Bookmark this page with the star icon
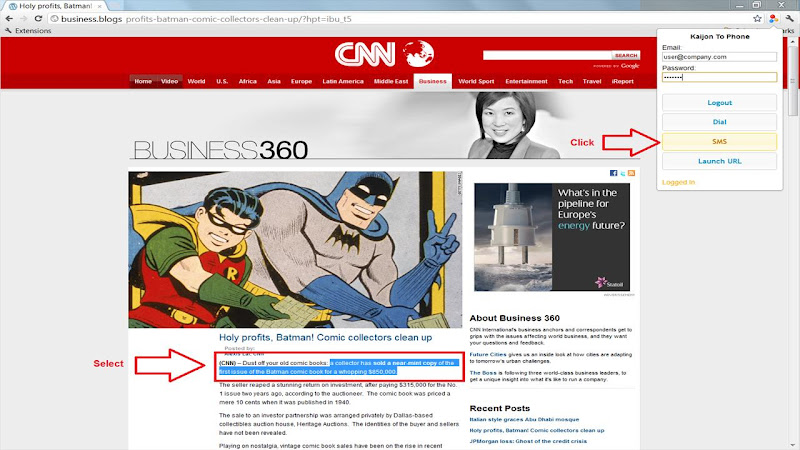The width and height of the screenshot is (800, 450). pyautogui.click(x=757, y=18)
